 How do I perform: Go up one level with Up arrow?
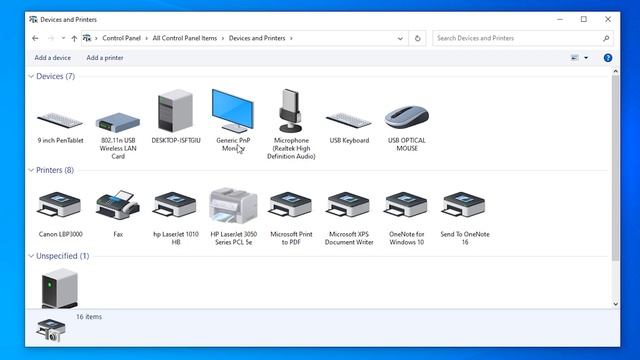coord(74,38)
